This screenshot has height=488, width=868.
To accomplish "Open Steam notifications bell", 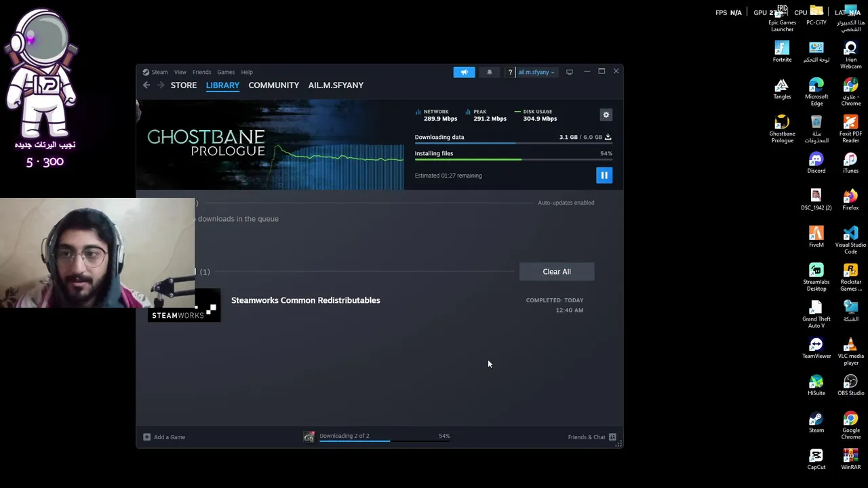I will tap(490, 72).
